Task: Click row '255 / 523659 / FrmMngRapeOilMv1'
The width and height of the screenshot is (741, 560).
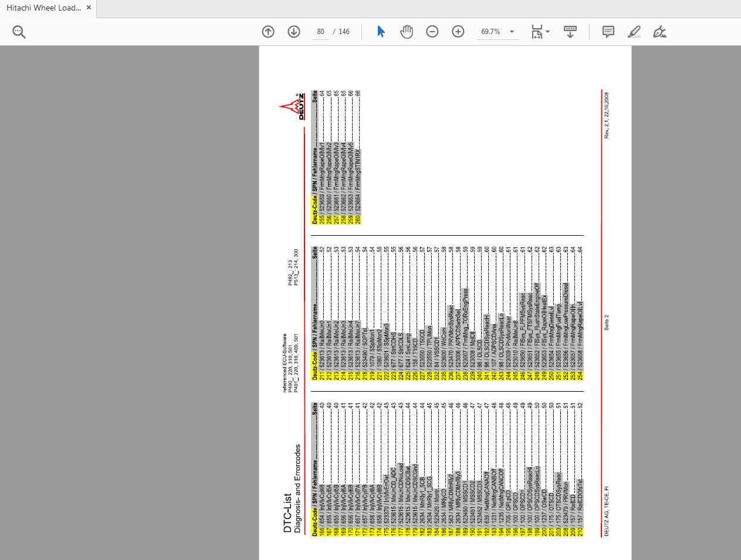Action: (x=322, y=157)
